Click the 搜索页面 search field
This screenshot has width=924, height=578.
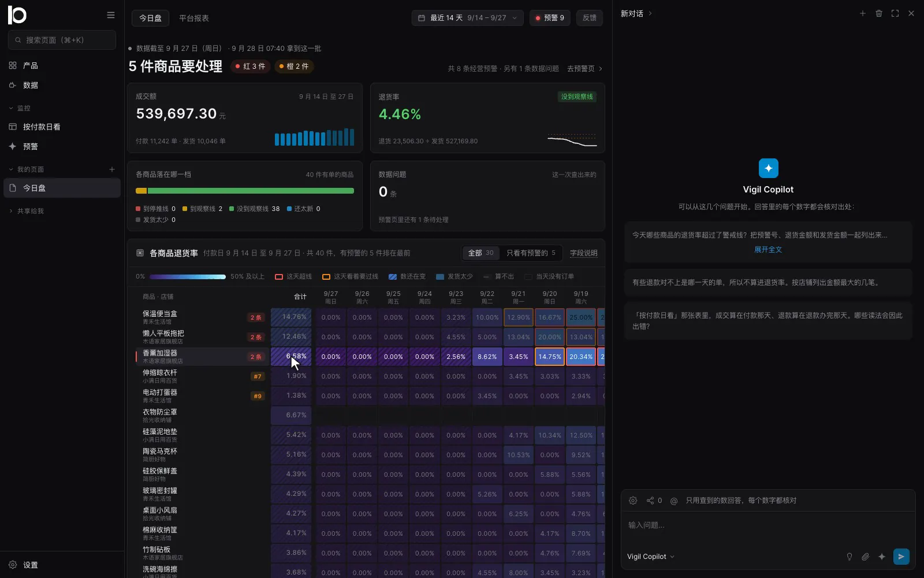[x=62, y=40]
